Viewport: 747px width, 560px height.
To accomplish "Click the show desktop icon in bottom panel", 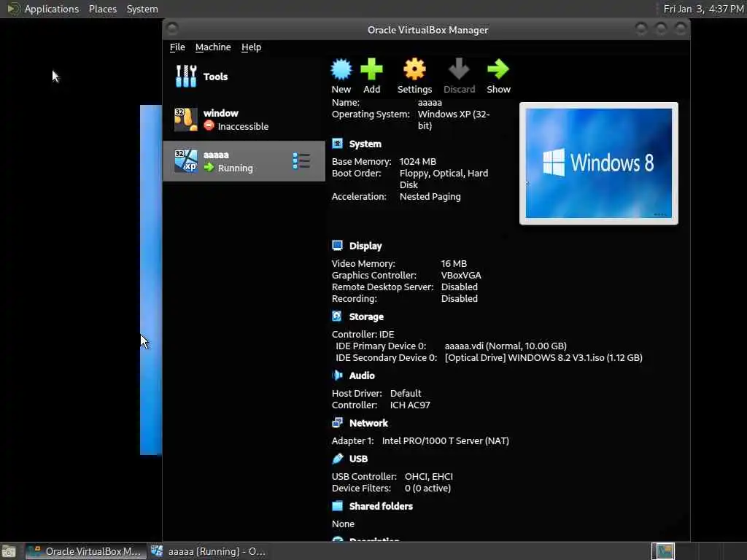I will point(9,551).
